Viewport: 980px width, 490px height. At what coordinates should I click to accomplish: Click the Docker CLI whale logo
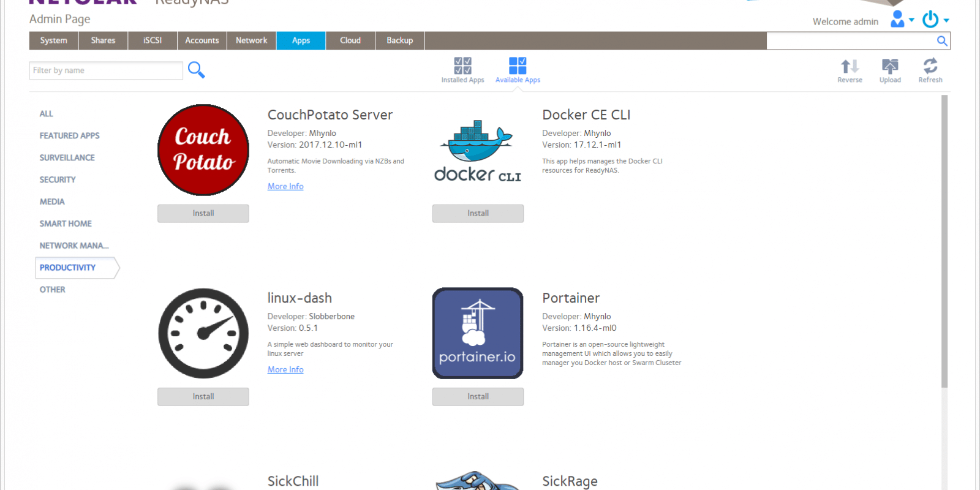[x=478, y=151]
